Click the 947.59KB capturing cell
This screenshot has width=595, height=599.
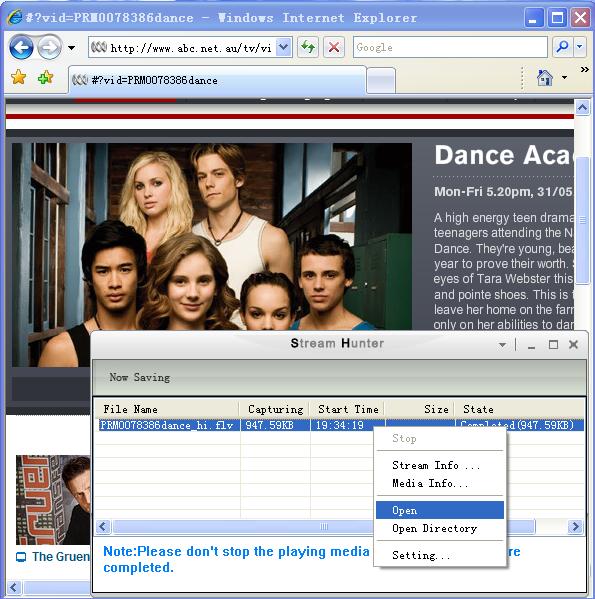(x=275, y=425)
